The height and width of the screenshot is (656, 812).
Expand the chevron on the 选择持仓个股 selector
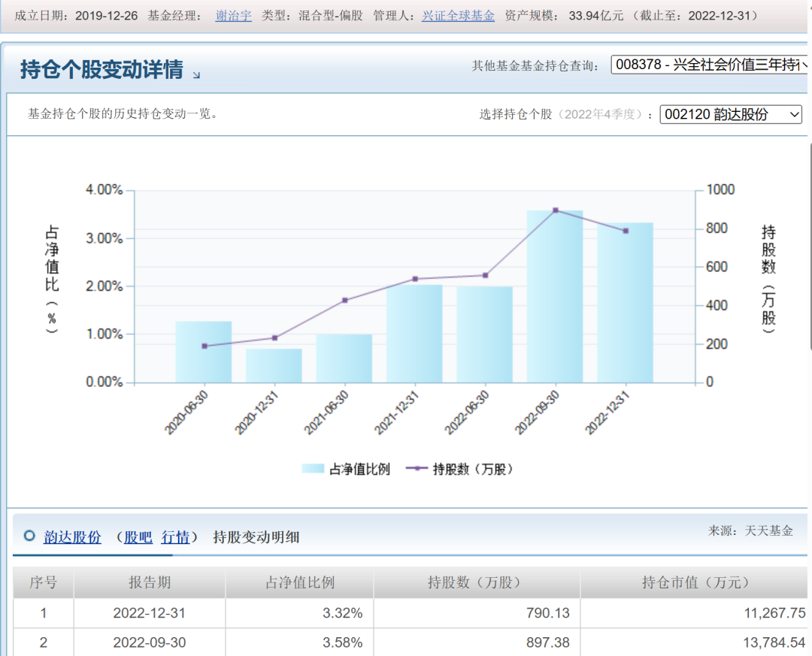click(793, 114)
